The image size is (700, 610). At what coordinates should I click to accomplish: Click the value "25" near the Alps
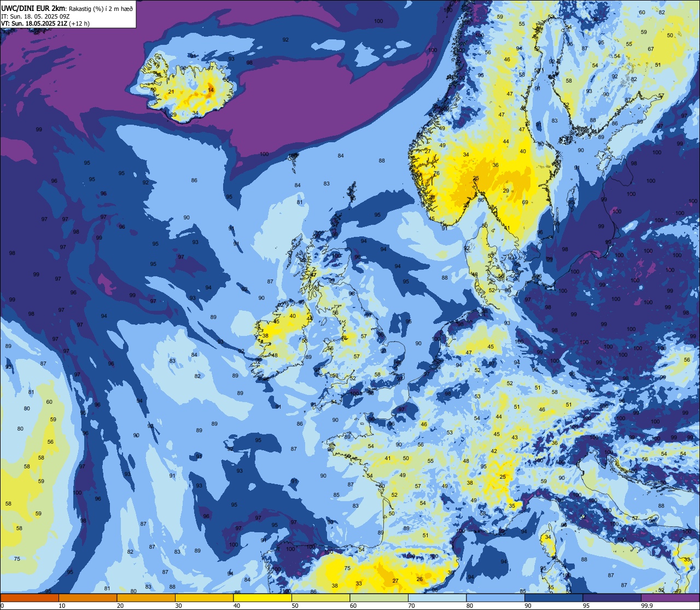point(503,477)
